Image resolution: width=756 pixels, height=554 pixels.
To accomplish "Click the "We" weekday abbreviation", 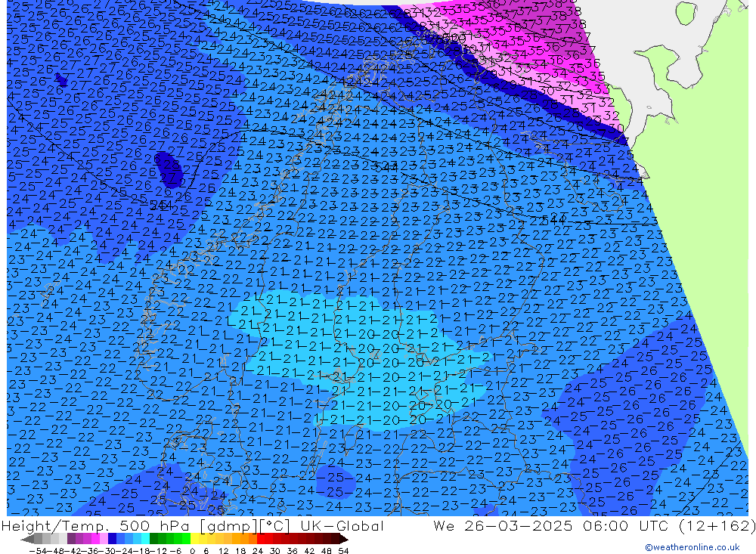I will pyautogui.click(x=444, y=525).
